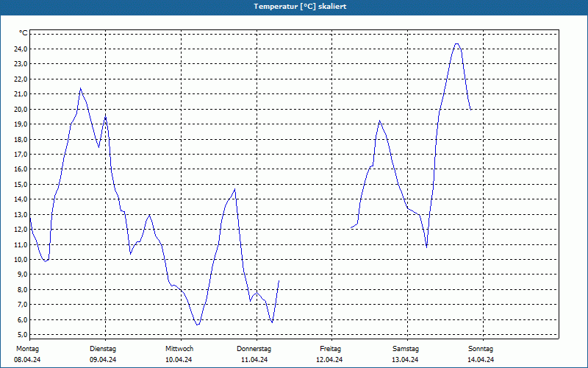This screenshot has width=588, height=368.
Task: Select the Sonntag day label
Action: 481,349
